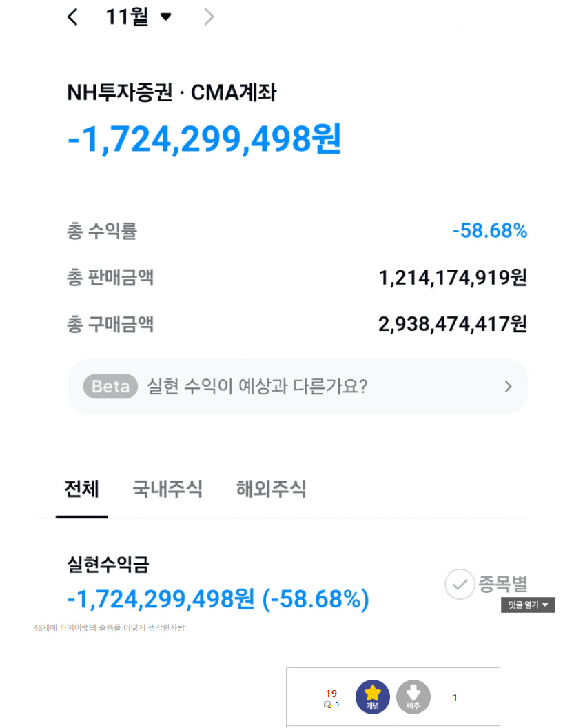The width and height of the screenshot is (563, 728).
Task: Toggle the 종목별 checkmark circle
Action: [x=460, y=584]
